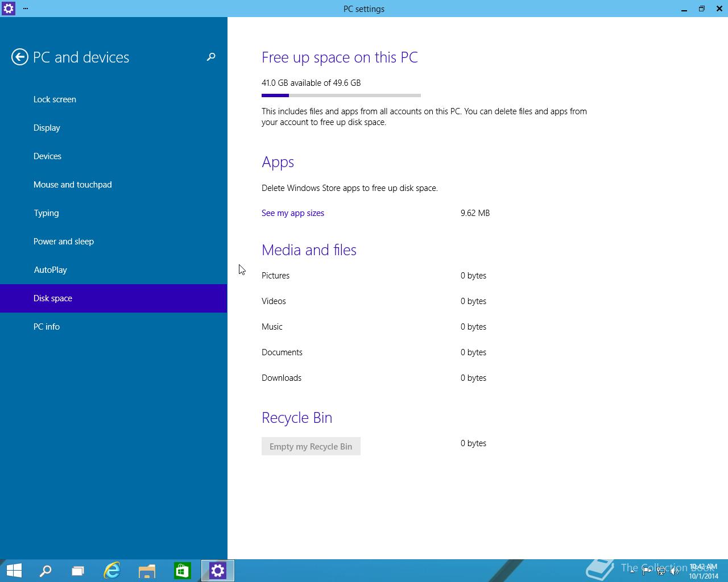728x582 pixels.
Task: Open Action Center via the flag icon
Action: coord(647,571)
